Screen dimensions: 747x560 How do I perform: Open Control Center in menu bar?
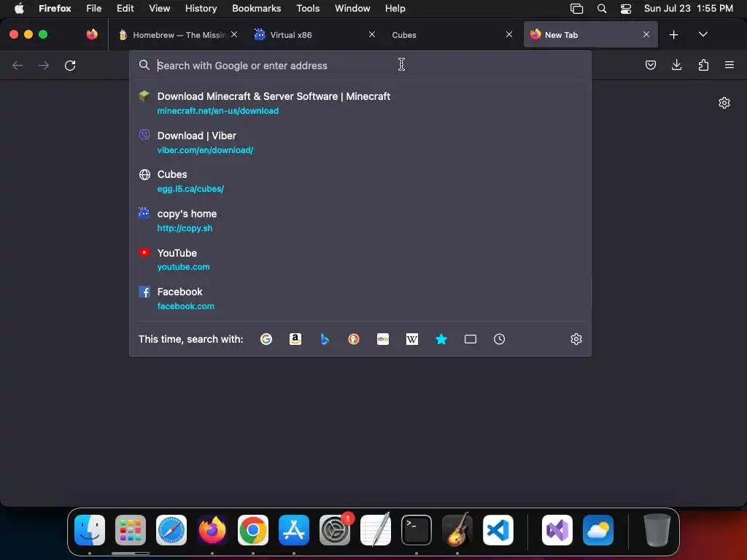click(625, 9)
